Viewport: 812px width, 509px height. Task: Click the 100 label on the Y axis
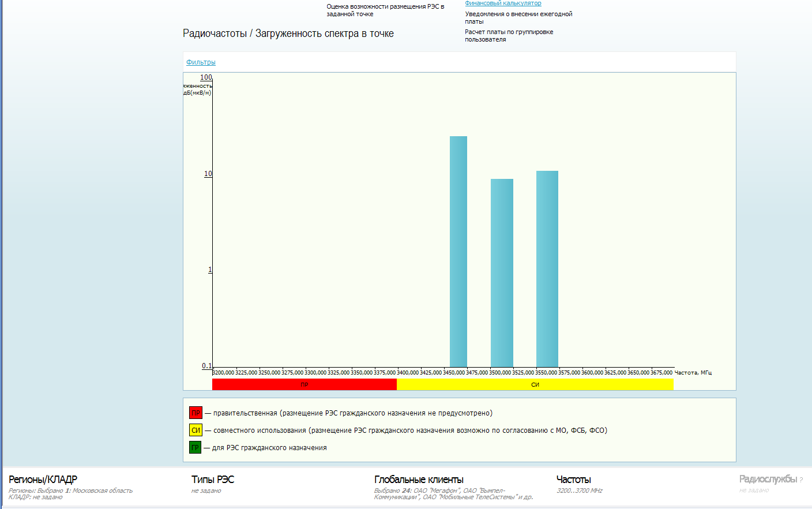coord(206,77)
